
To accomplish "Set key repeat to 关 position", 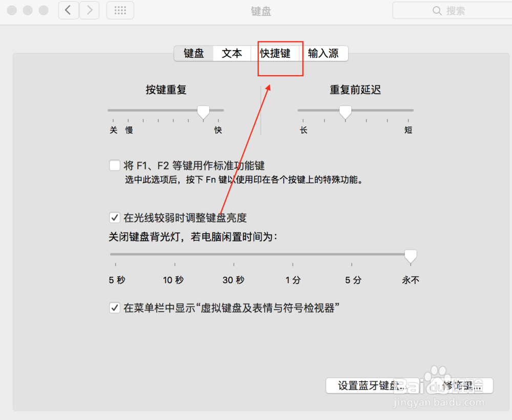I will pyautogui.click(x=113, y=130).
